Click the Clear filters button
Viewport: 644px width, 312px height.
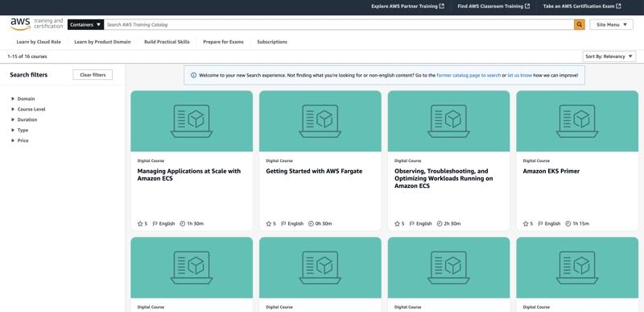(x=93, y=75)
